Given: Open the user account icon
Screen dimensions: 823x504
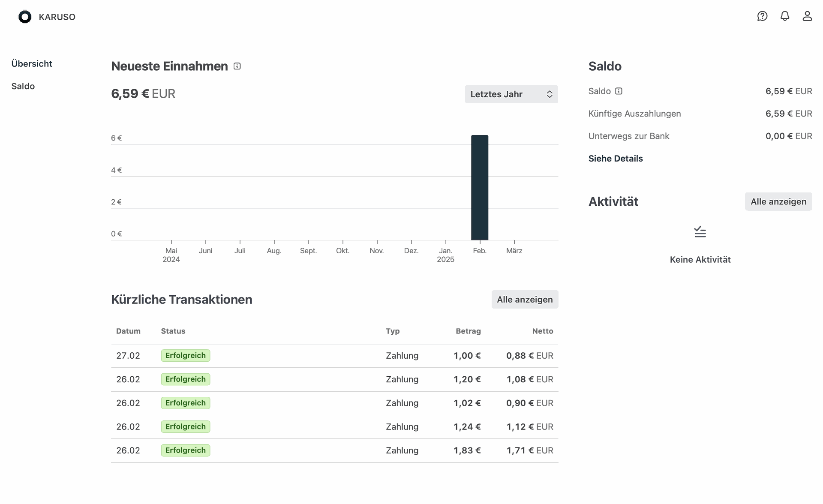Looking at the screenshot, I should click(x=807, y=16).
